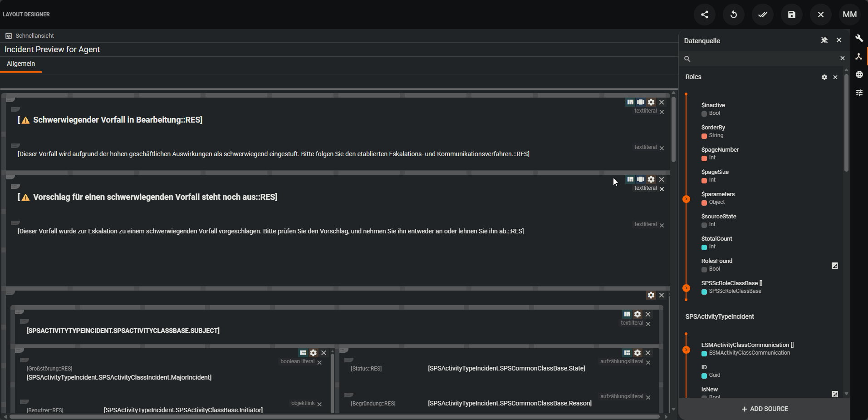Remove the objektlink tag on Initiator field
868x420 pixels.
point(319,404)
